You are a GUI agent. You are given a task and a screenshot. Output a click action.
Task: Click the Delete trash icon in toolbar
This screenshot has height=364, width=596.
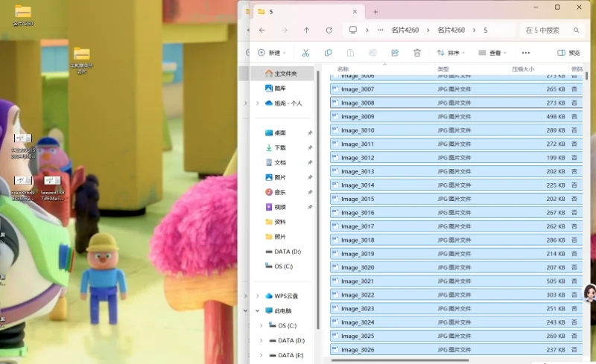(x=417, y=53)
